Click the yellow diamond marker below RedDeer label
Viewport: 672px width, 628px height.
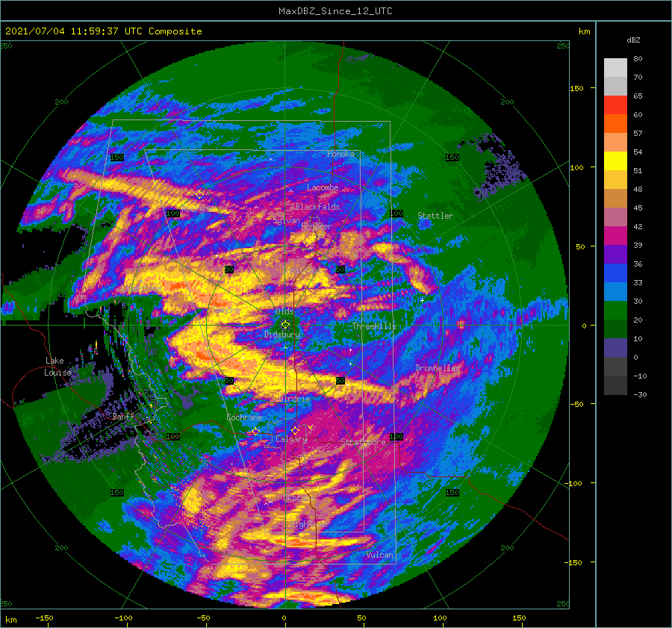pos(307,243)
